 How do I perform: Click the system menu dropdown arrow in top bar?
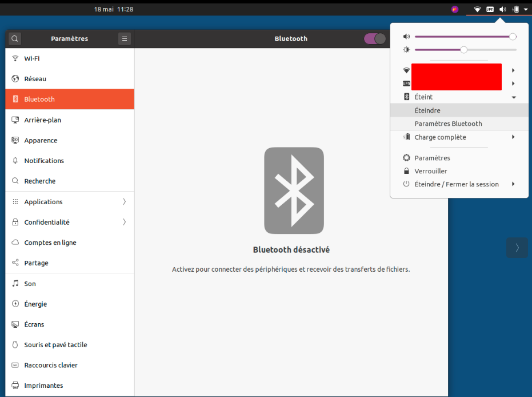(x=526, y=10)
